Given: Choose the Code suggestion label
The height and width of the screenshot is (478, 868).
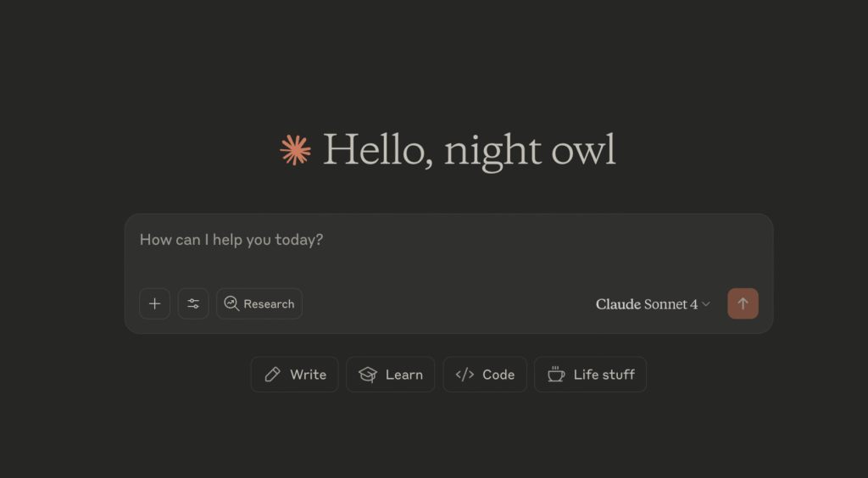Looking at the screenshot, I should (498, 375).
